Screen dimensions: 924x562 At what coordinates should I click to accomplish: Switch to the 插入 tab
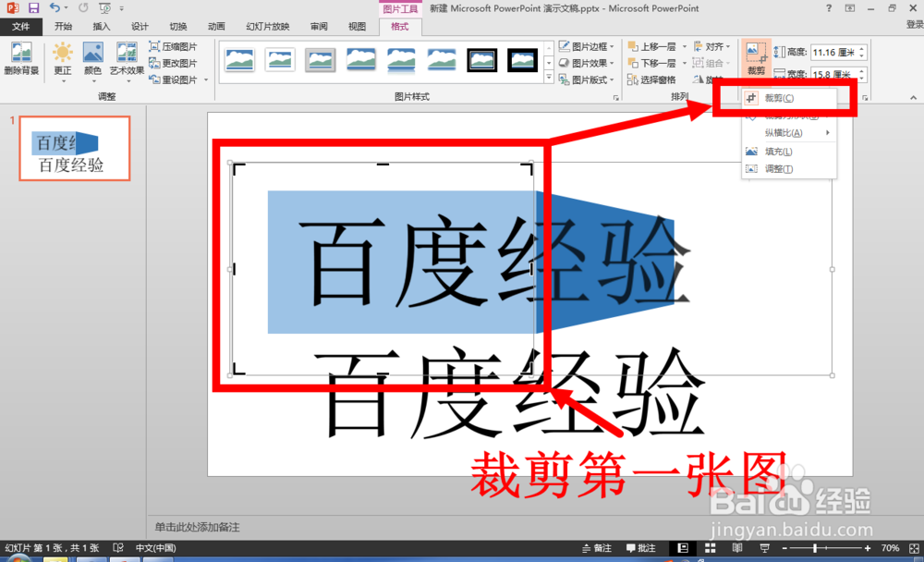[x=102, y=27]
